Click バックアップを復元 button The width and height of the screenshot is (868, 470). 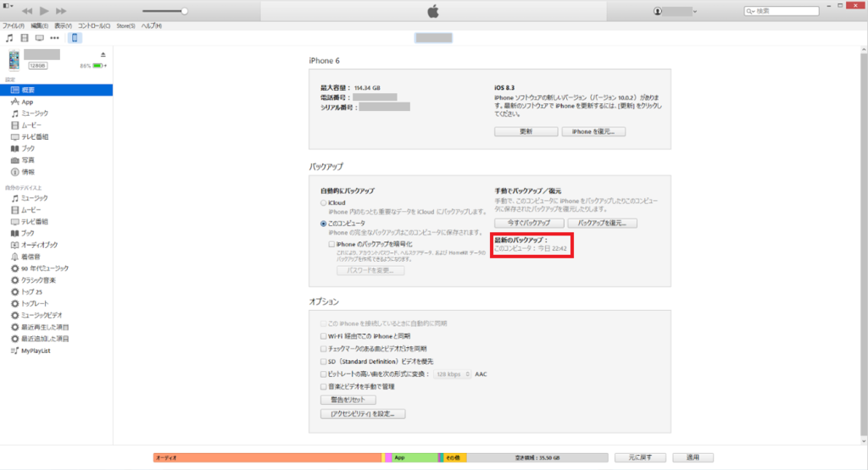tap(603, 224)
